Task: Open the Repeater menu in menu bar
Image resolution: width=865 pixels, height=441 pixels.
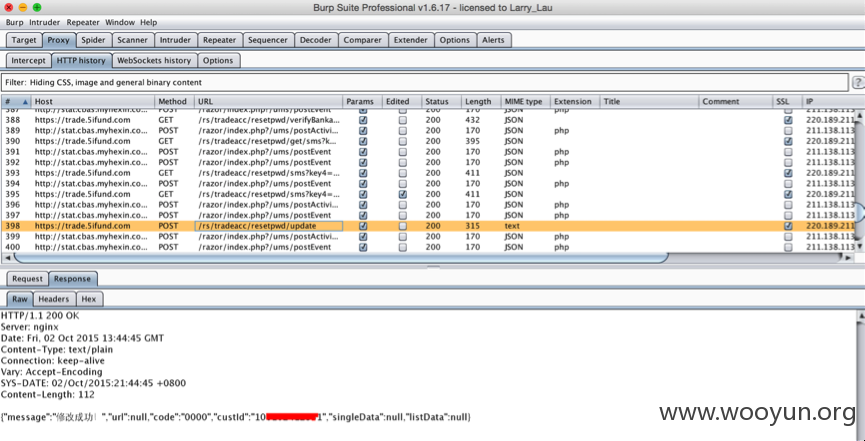Action: (83, 23)
